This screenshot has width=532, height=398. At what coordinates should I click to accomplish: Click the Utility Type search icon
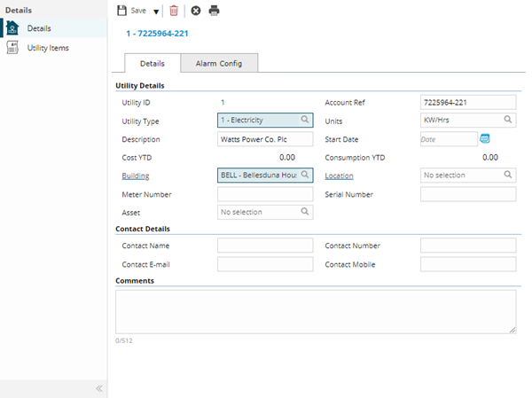pyautogui.click(x=304, y=120)
